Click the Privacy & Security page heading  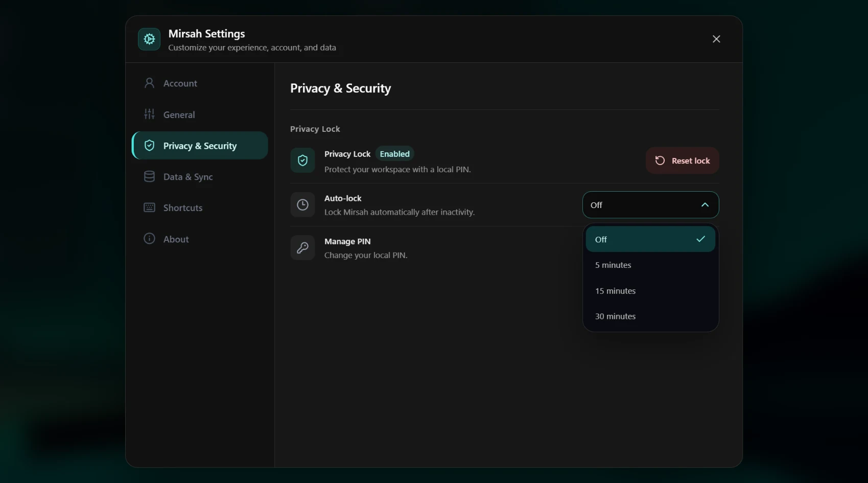(x=341, y=88)
